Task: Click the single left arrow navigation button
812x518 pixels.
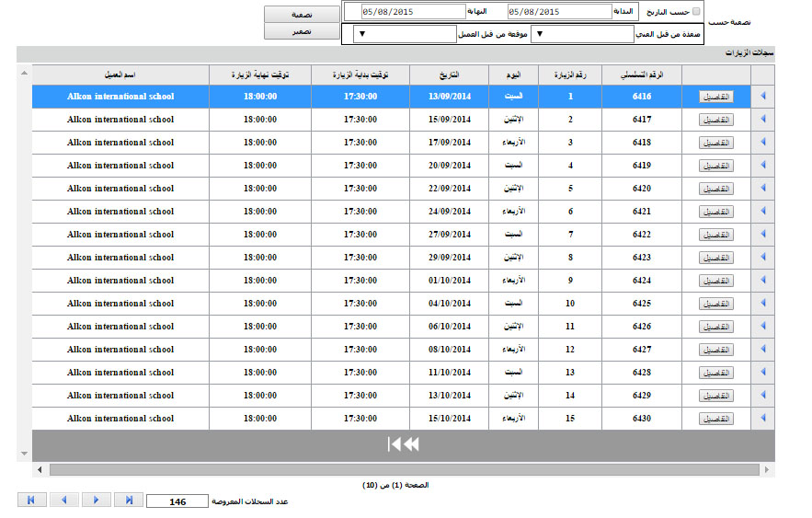Action: point(63,500)
